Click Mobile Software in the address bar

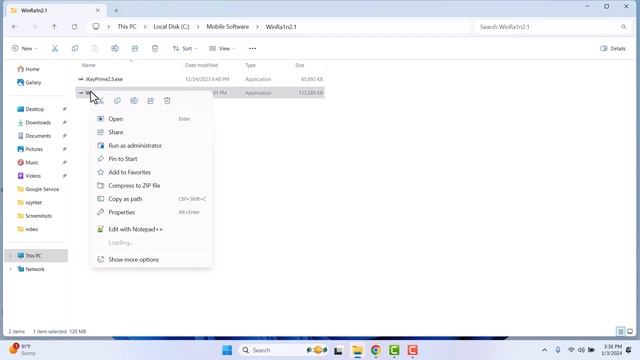pyautogui.click(x=227, y=27)
